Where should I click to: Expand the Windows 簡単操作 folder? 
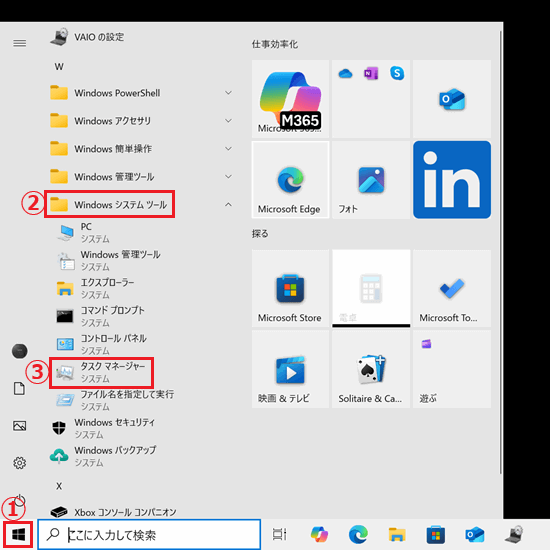pyautogui.click(x=140, y=149)
